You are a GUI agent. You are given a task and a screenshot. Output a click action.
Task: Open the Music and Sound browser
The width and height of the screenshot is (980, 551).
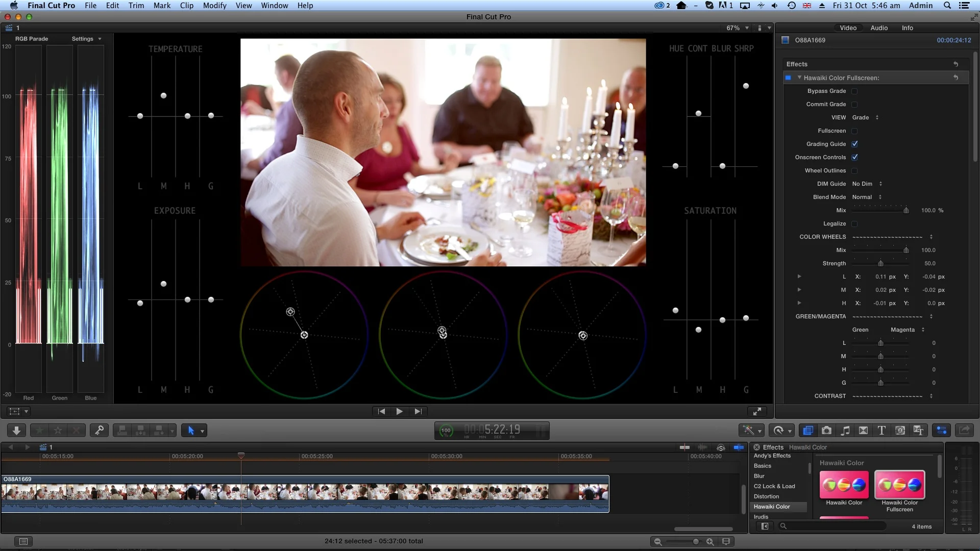pos(845,431)
